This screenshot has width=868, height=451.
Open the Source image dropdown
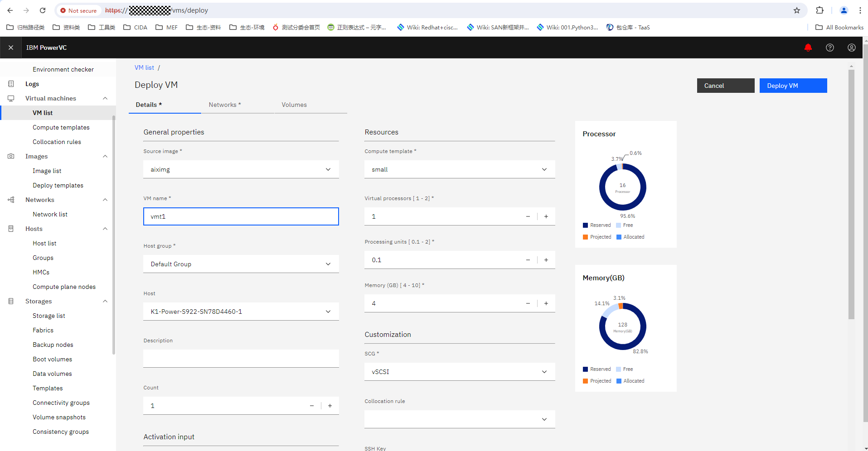click(241, 169)
